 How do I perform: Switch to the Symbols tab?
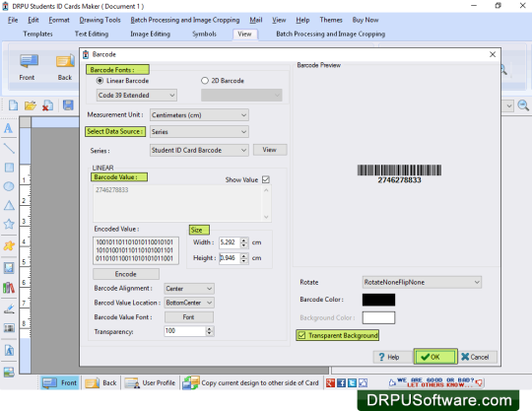pyautogui.click(x=204, y=34)
